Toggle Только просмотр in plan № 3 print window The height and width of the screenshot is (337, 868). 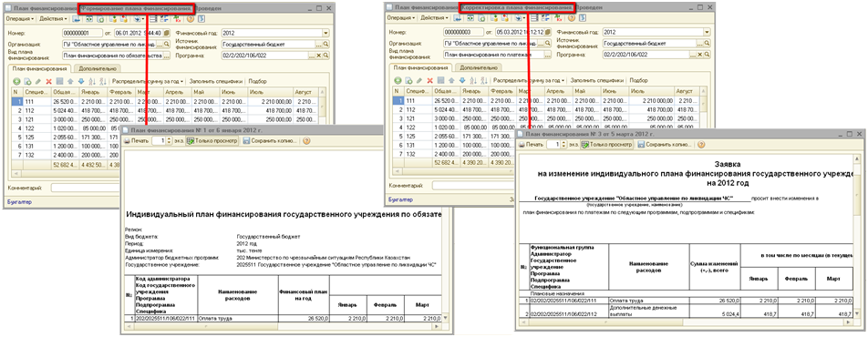(606, 144)
